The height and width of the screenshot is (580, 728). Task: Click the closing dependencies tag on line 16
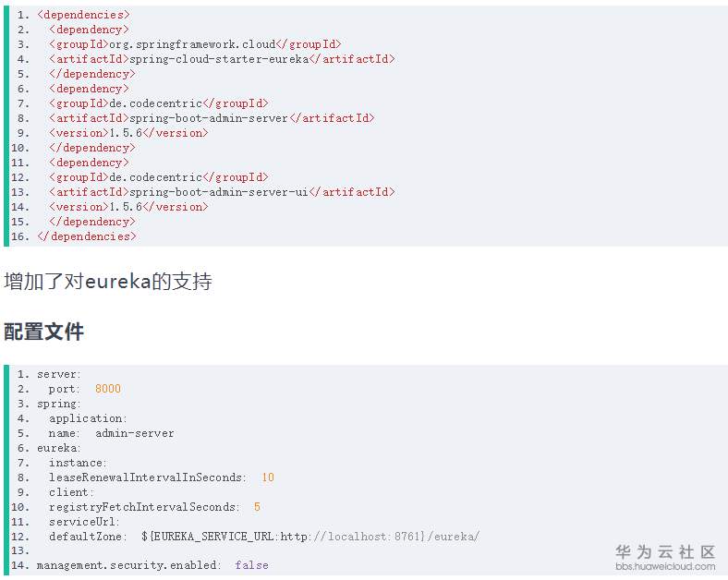pyautogui.click(x=87, y=236)
